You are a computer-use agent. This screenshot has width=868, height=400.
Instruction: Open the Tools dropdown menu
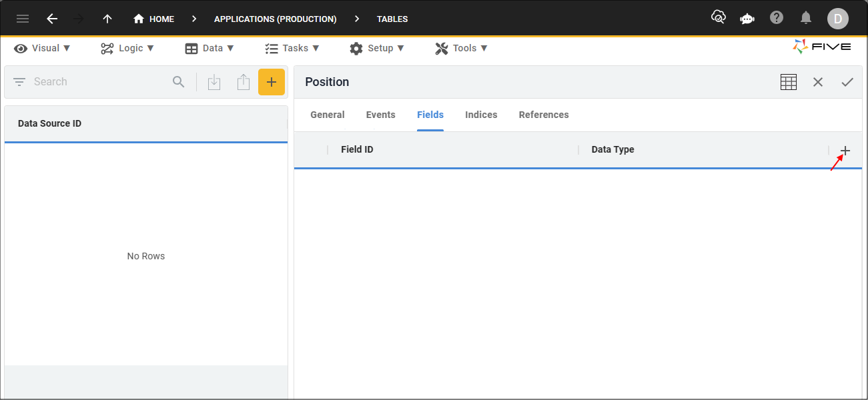pyautogui.click(x=461, y=48)
